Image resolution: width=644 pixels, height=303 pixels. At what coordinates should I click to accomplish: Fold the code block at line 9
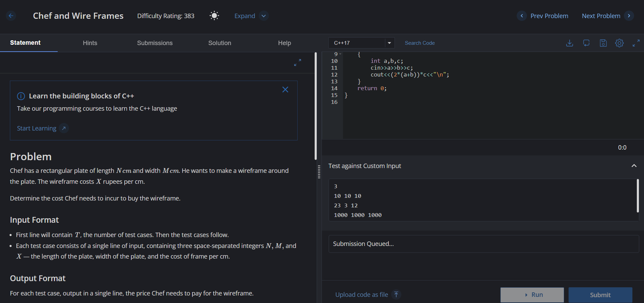click(x=340, y=54)
